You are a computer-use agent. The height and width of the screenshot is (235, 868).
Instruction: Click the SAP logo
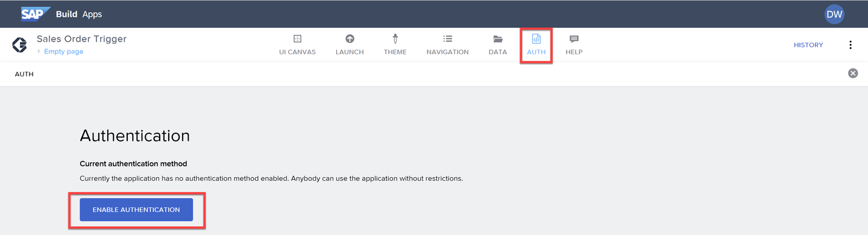tap(36, 14)
